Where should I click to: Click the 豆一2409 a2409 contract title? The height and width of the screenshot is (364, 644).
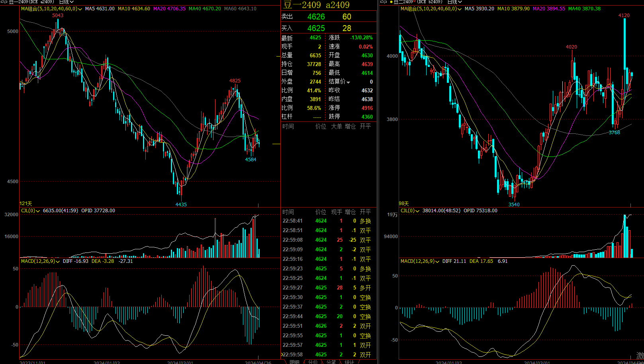316,5
